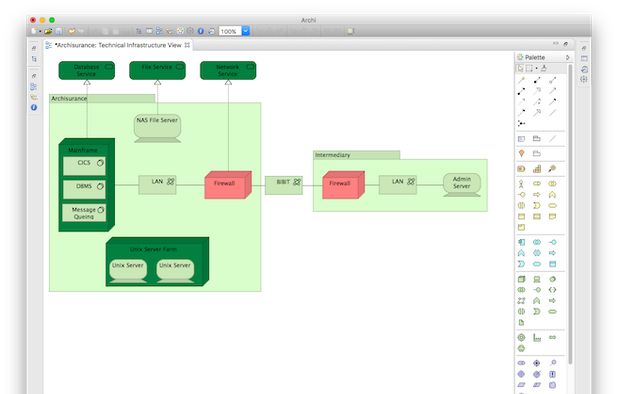Click the 100% zoom input field

pos(230,31)
